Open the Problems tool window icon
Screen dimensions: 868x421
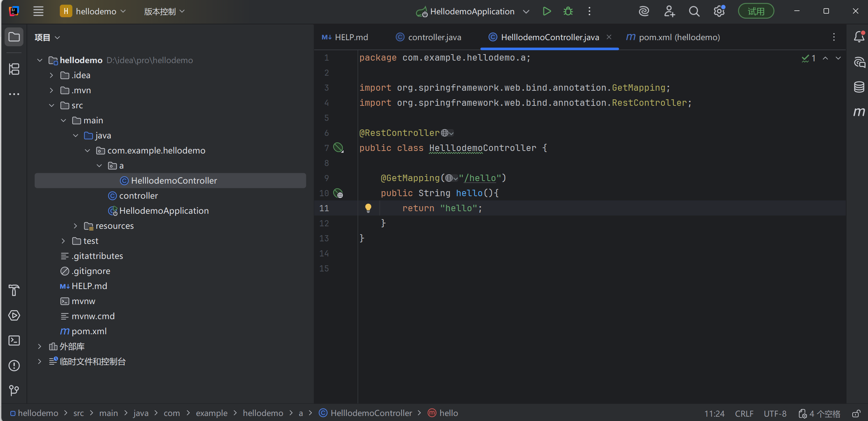(x=14, y=366)
